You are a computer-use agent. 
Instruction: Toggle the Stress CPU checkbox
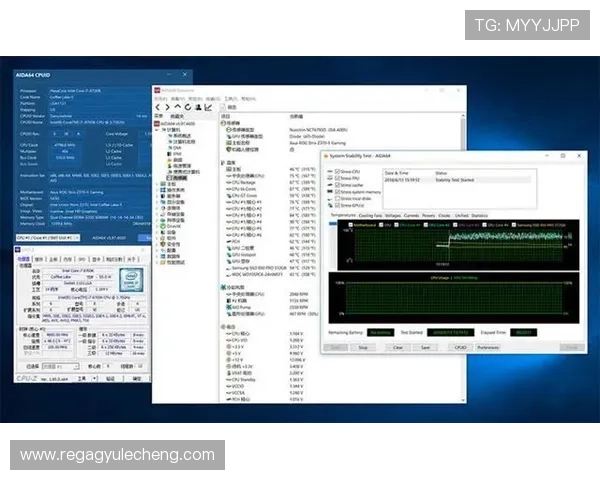337,172
